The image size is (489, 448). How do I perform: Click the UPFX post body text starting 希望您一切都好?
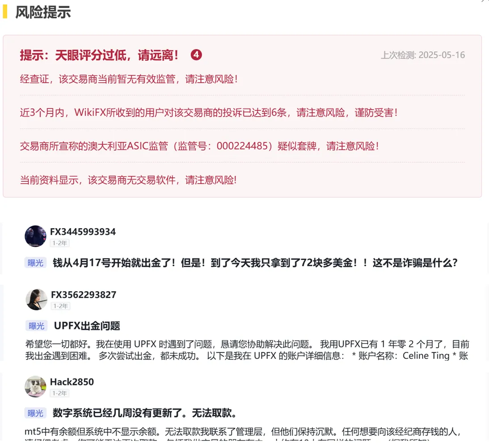click(x=247, y=350)
